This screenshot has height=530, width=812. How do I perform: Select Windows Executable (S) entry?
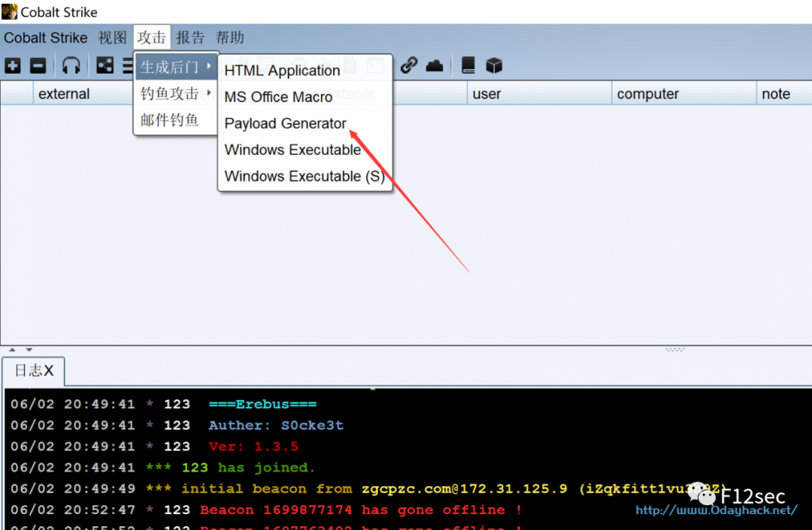(305, 176)
